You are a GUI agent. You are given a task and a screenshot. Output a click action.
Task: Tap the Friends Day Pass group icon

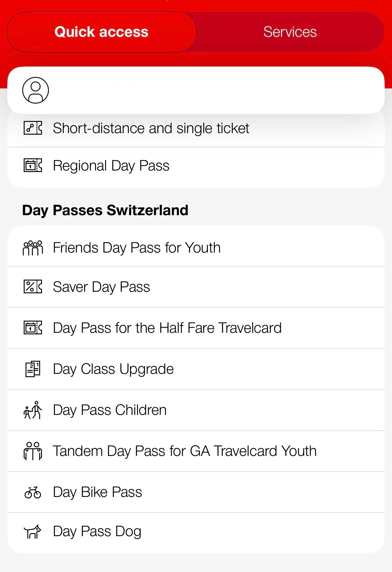(33, 248)
